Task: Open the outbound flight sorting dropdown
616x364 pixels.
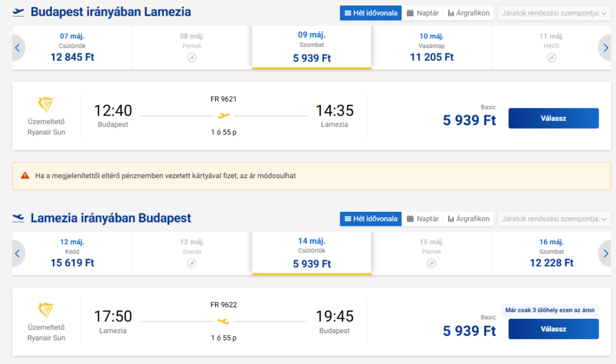Action: [553, 13]
